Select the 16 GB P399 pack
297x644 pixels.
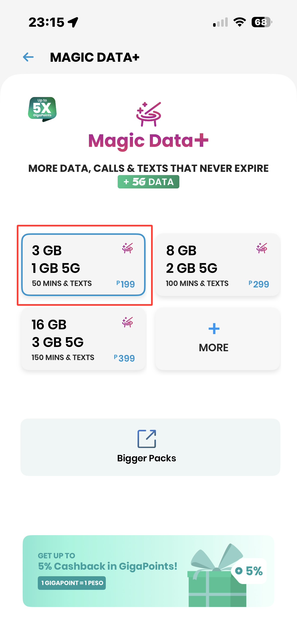pyautogui.click(x=83, y=339)
